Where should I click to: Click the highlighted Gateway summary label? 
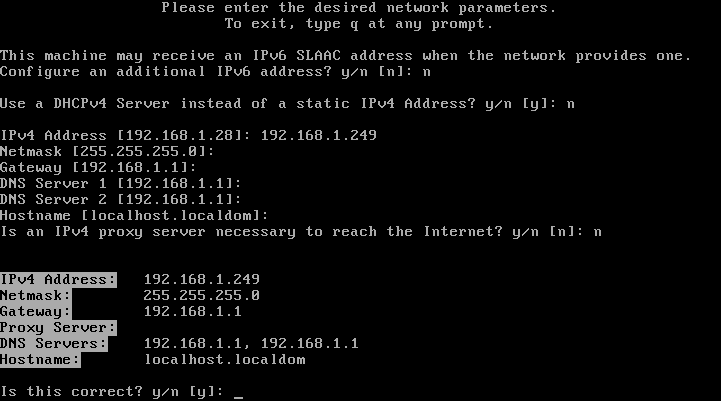point(35,312)
